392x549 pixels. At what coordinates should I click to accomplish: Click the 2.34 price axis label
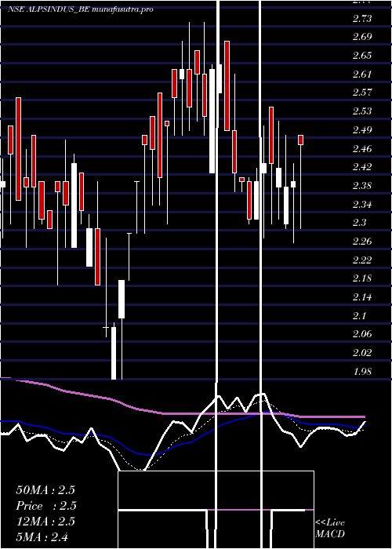tap(362, 204)
